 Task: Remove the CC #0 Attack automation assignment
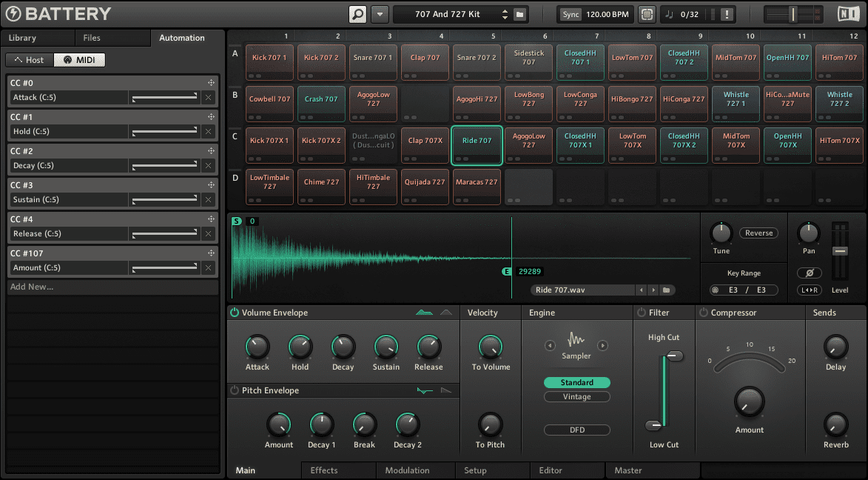click(208, 98)
